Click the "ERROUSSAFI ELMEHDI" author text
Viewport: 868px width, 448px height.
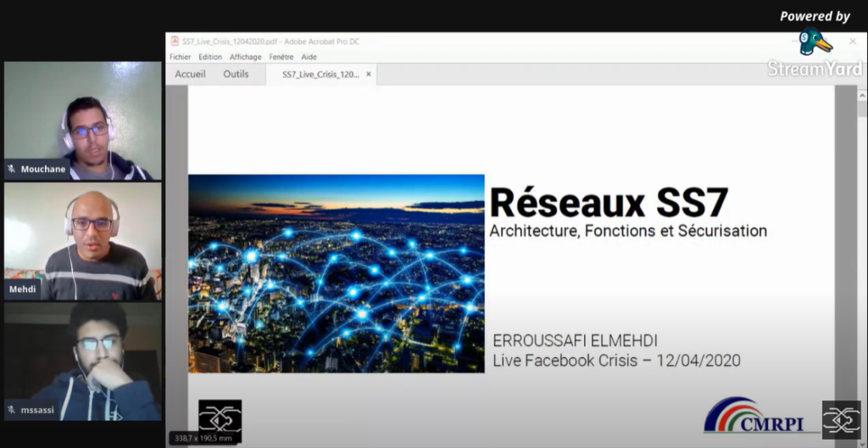[576, 341]
